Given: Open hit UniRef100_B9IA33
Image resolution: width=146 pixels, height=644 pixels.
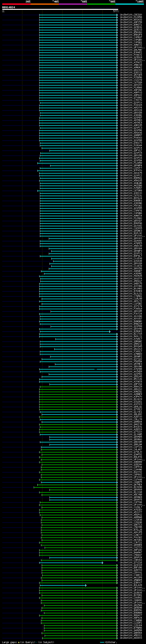Looking at the screenshot, I should [131, 20].
